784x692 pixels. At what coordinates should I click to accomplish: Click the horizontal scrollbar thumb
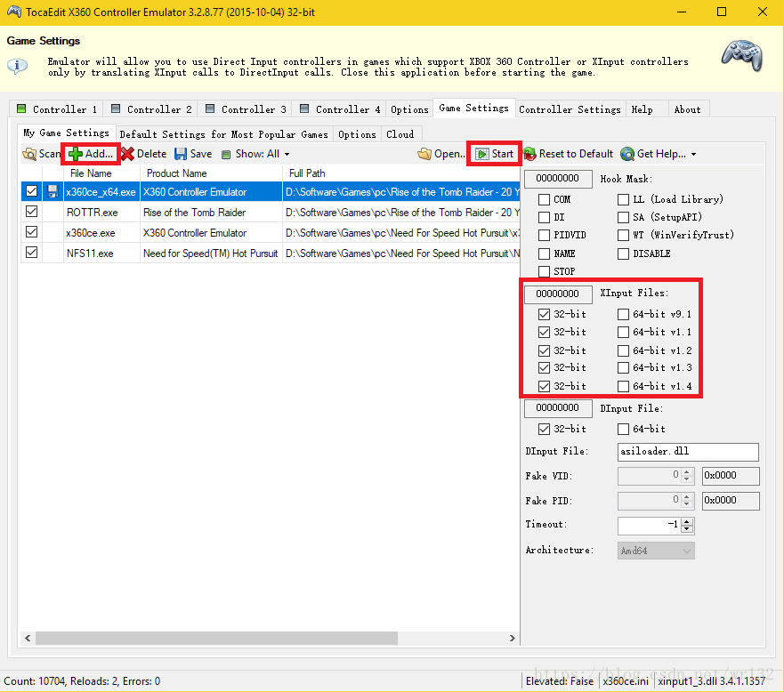[x=216, y=638]
